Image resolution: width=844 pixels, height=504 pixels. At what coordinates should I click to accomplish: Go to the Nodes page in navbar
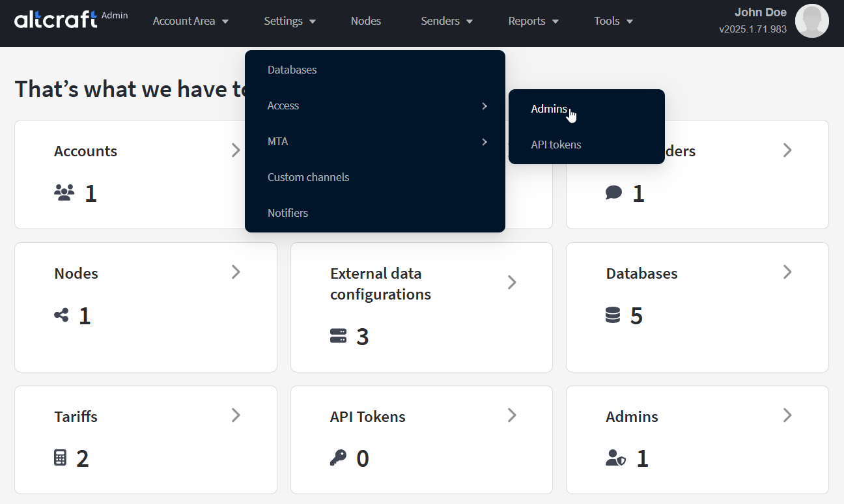coord(365,21)
